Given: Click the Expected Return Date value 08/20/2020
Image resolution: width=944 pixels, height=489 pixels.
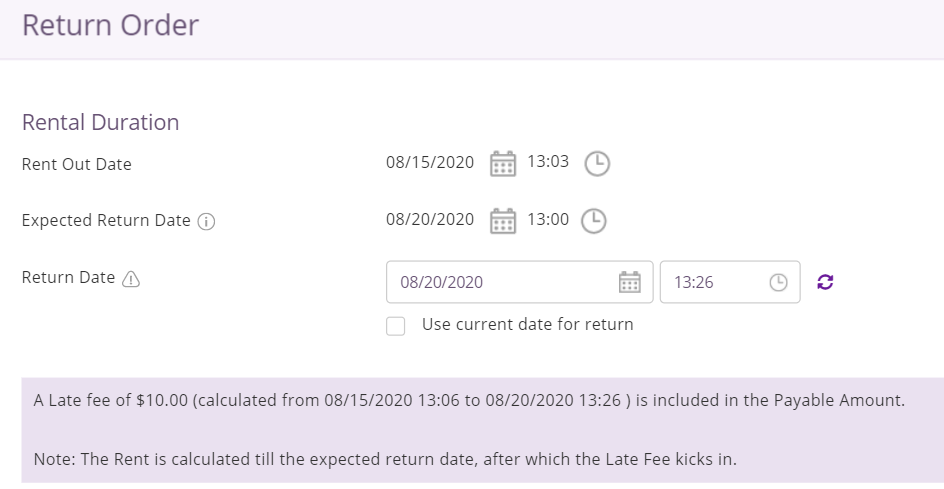Looking at the screenshot, I should point(430,219).
